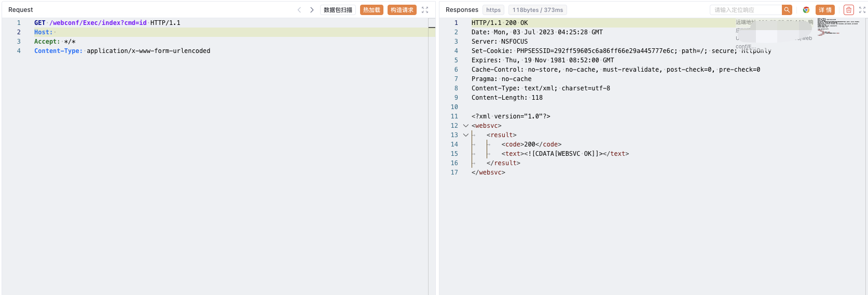Click the Server: NSFOCUS line
This screenshot has height=295, width=868.
pyautogui.click(x=500, y=42)
